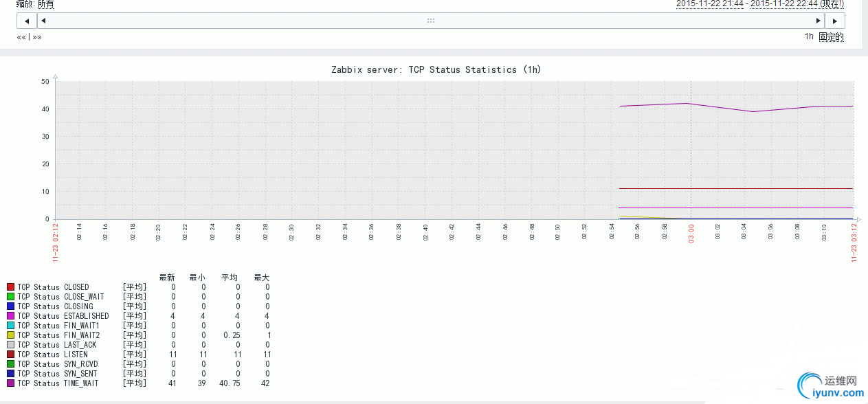868x404 pixels.
Task: Click the 'TCP Status FIN_WAIT2' legend text
Action: click(x=59, y=335)
